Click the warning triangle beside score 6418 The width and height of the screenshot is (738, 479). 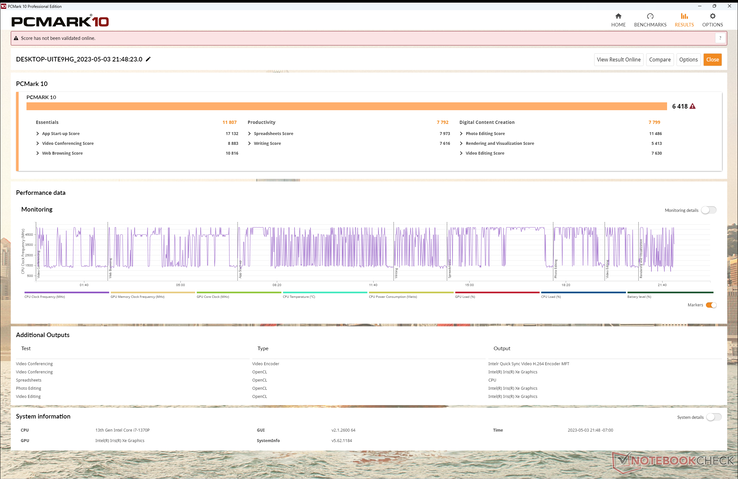692,106
